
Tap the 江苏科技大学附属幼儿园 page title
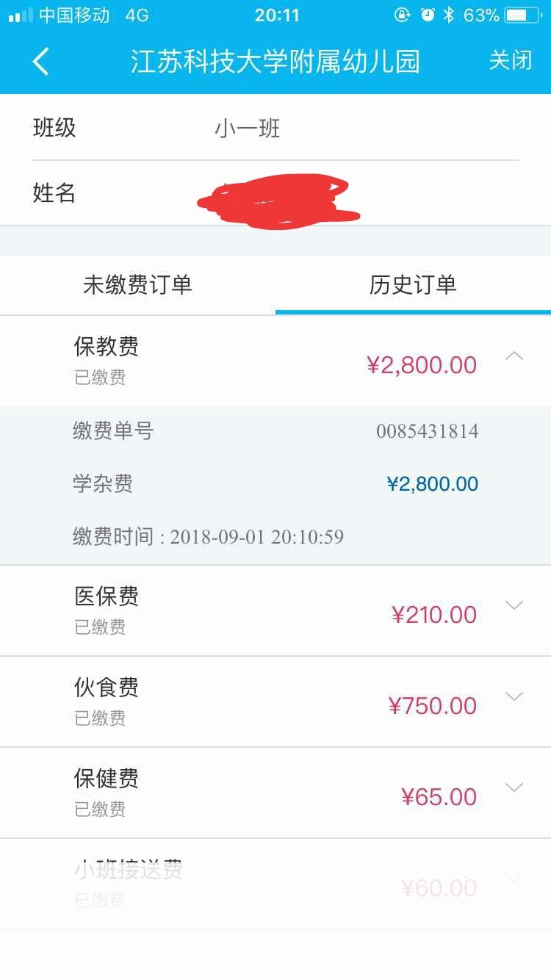click(275, 61)
